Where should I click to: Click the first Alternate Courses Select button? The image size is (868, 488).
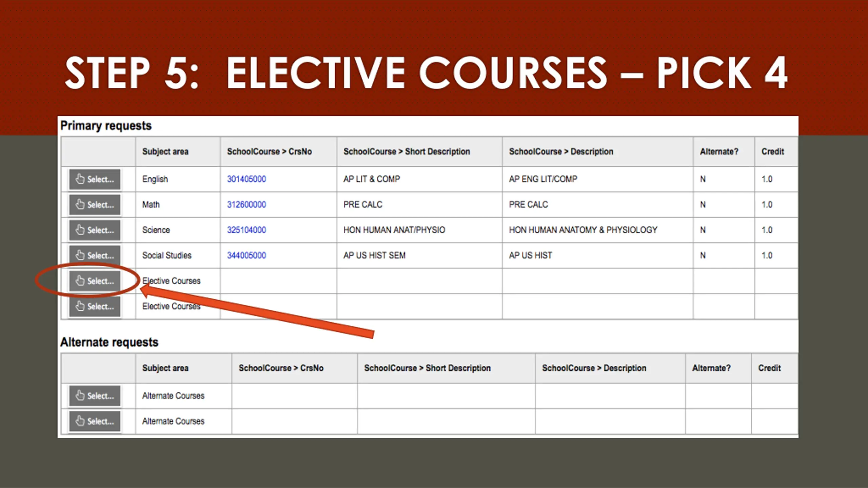[x=95, y=395]
